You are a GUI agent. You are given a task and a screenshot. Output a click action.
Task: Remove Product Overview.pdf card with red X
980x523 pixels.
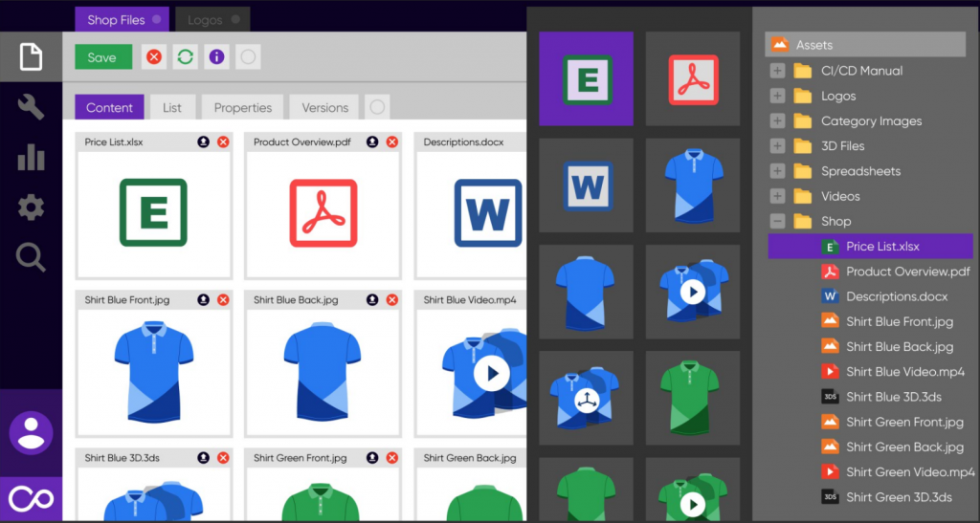(x=391, y=142)
